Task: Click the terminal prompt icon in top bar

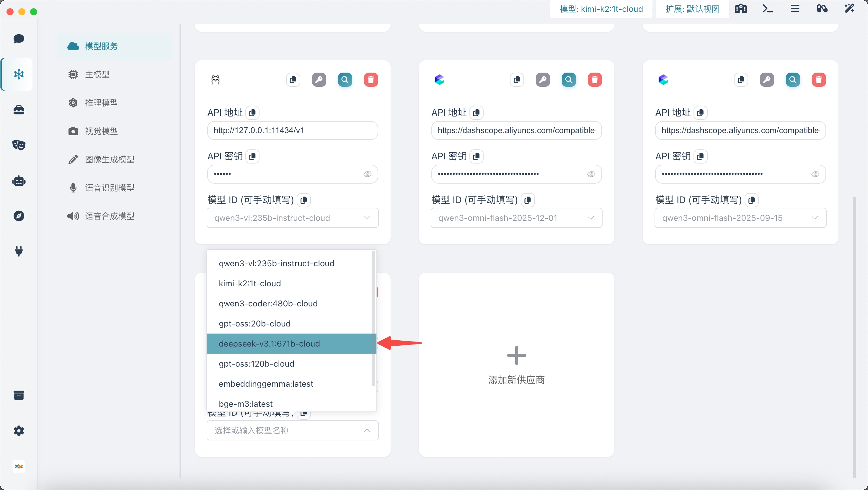Action: click(768, 9)
